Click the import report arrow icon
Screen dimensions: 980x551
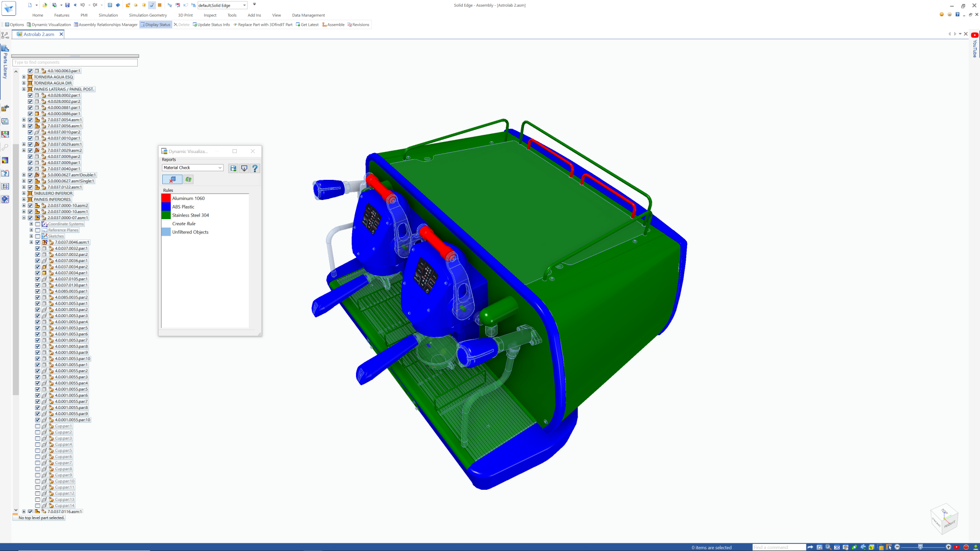click(244, 168)
